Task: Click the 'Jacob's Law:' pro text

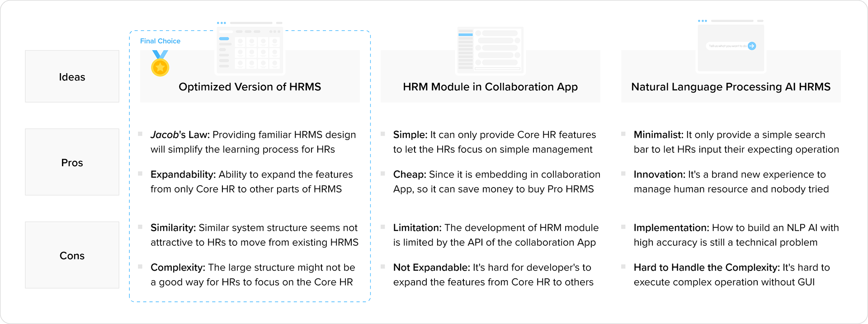Action: 180,135
